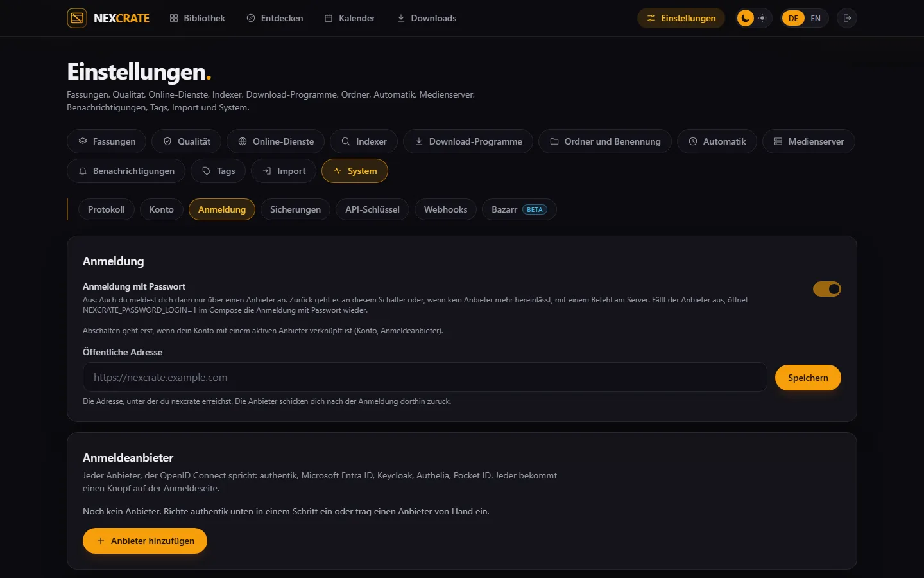Click the NEXCRATE logo icon
The image size is (924, 578).
[x=77, y=18]
